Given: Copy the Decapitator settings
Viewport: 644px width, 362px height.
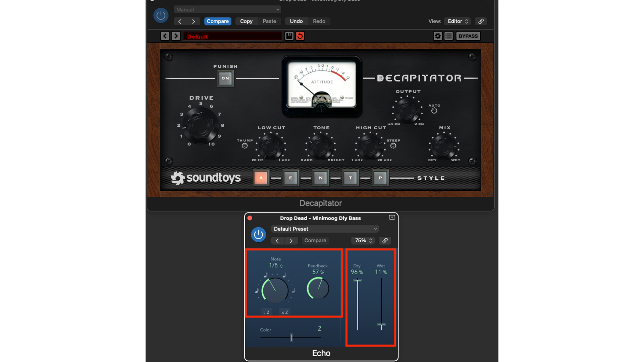Looking at the screenshot, I should [246, 21].
